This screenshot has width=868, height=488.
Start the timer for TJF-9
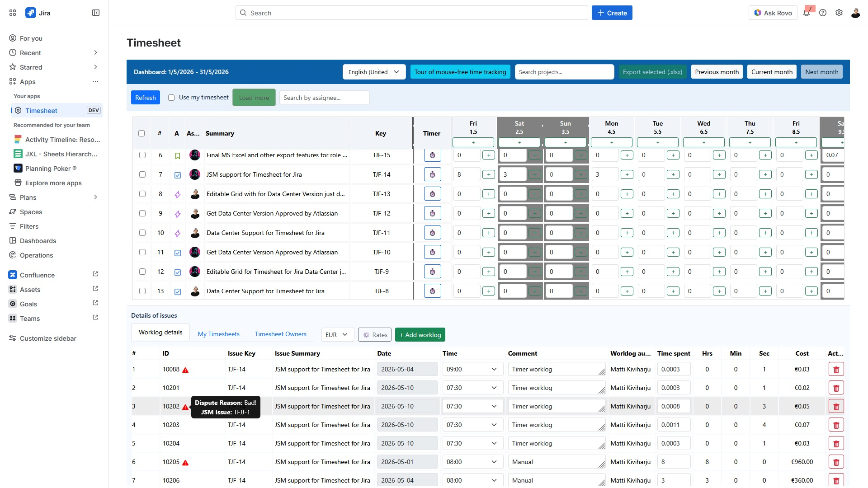433,272
